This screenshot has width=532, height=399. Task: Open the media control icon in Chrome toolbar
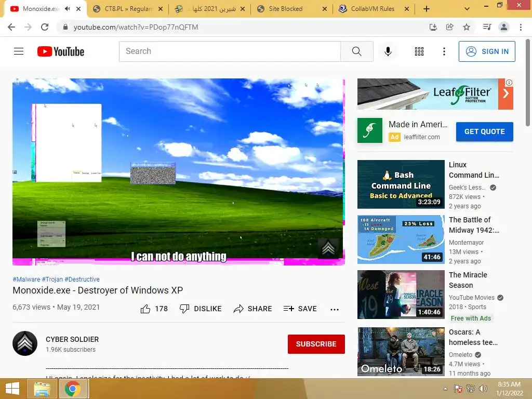487,27
